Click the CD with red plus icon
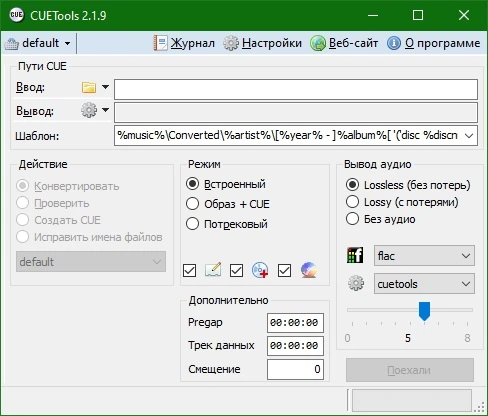This screenshot has height=416, width=488. (x=260, y=270)
